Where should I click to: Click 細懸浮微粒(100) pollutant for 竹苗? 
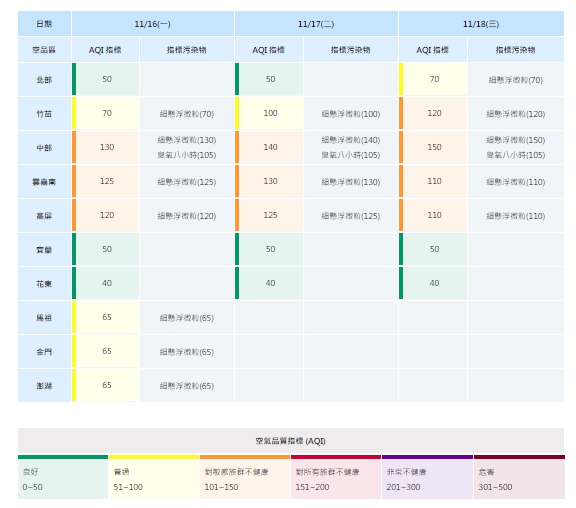pyautogui.click(x=351, y=114)
